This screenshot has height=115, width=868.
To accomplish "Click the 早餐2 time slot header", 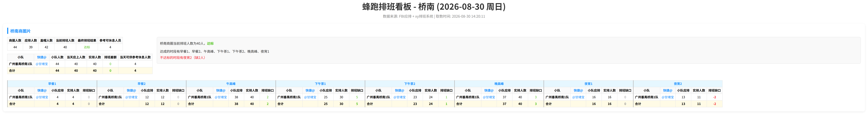I will 141,84.
